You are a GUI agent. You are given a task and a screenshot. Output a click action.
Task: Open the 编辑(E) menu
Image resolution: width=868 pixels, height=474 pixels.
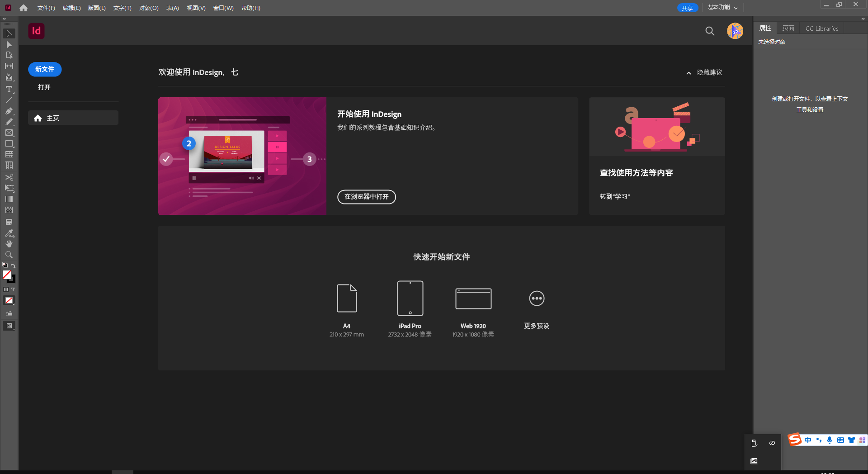(x=71, y=8)
